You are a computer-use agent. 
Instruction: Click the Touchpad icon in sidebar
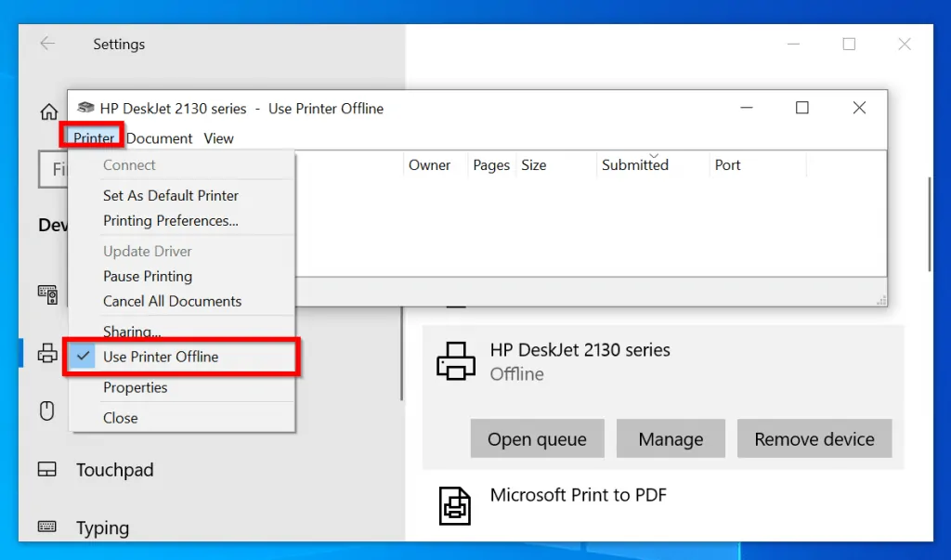47,470
